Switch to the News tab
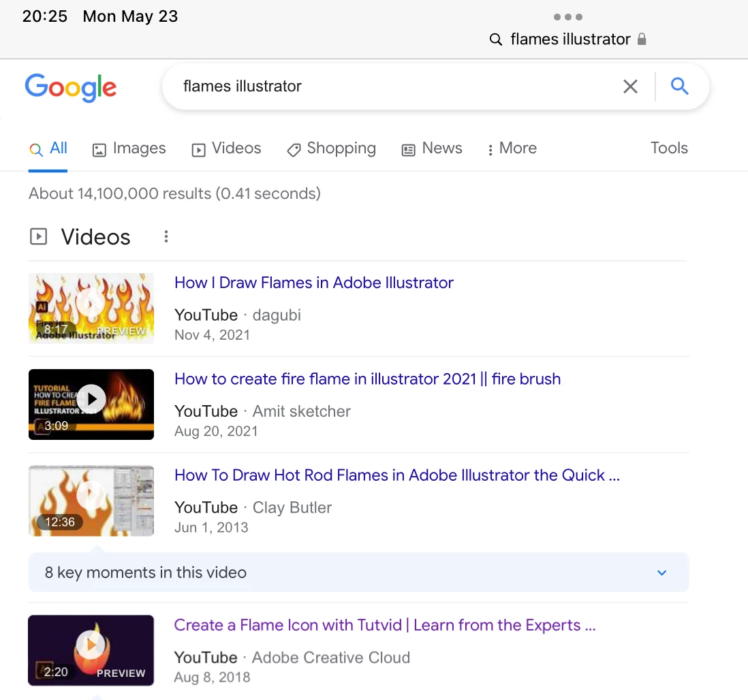The height and width of the screenshot is (700, 748). (432, 148)
